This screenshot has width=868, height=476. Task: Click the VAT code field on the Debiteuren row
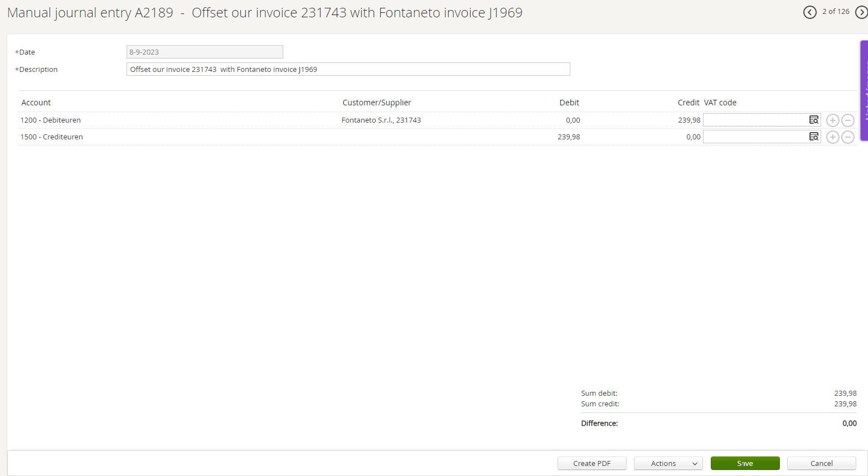(x=753, y=120)
